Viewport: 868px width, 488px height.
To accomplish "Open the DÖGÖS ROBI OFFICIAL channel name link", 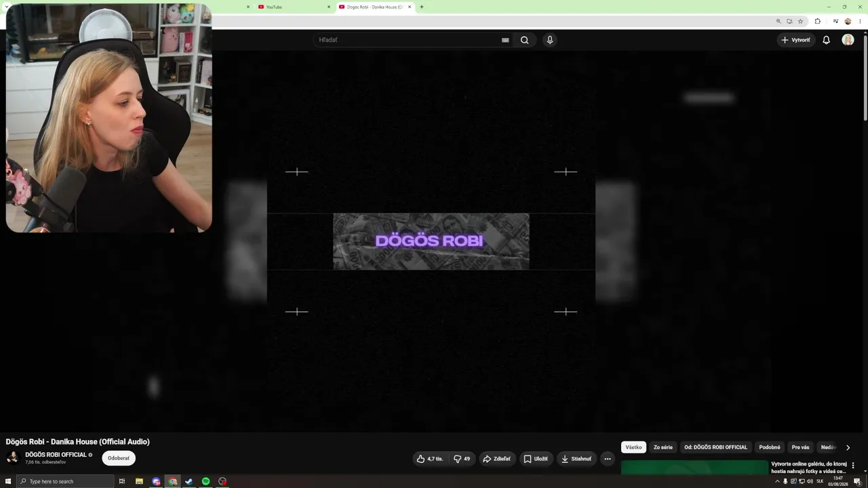I will tap(56, 455).
